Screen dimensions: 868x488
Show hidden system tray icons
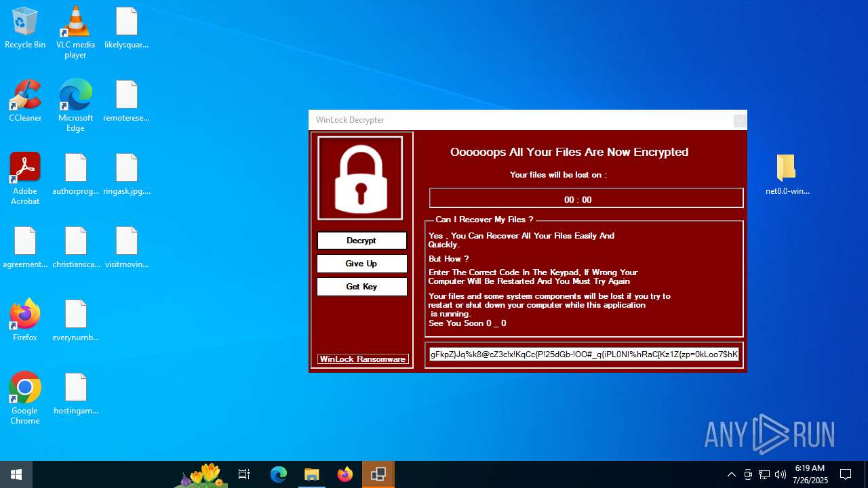tap(731, 474)
